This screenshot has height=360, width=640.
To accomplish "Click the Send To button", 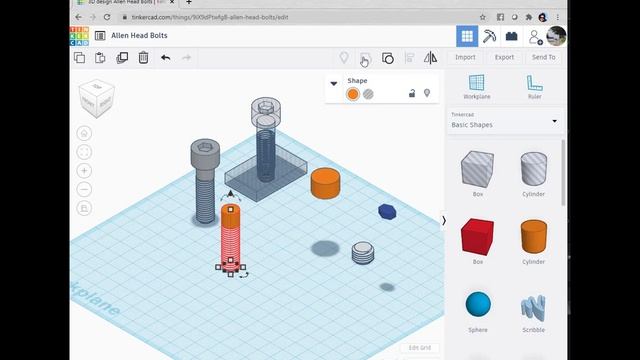I will click(x=543, y=58).
